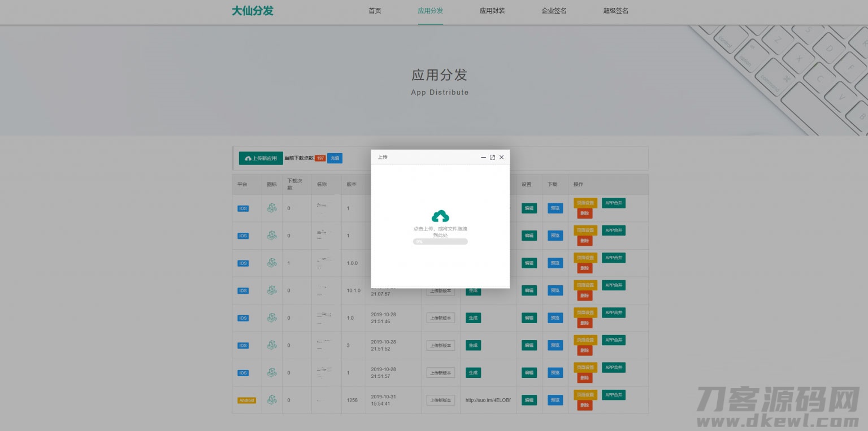This screenshot has width=868, height=431.
Task: Click 预览 in the Android row
Action: (555, 400)
